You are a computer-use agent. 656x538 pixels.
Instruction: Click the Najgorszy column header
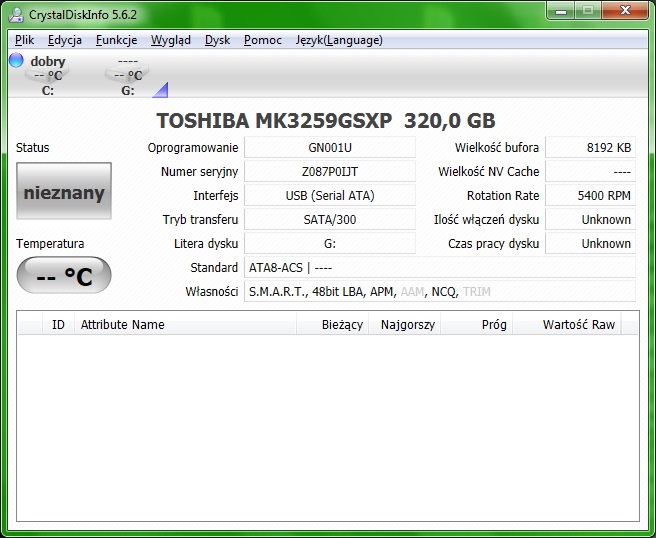pyautogui.click(x=405, y=325)
